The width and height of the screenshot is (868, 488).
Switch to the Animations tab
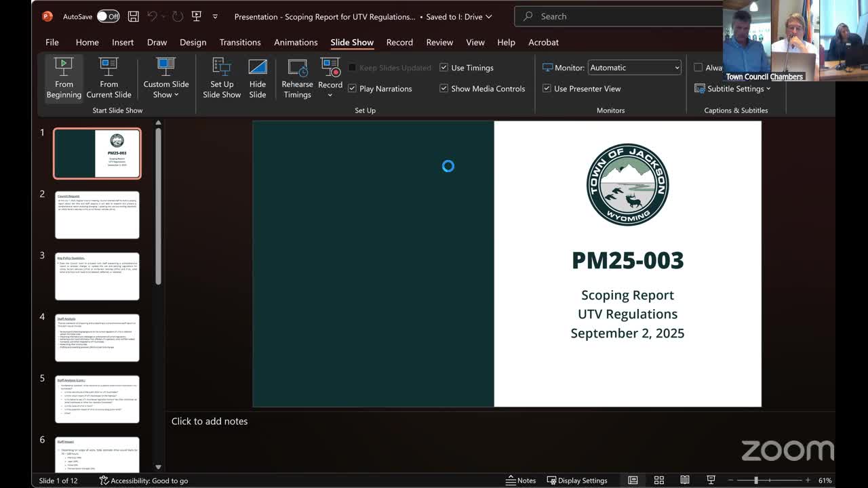(x=296, y=42)
